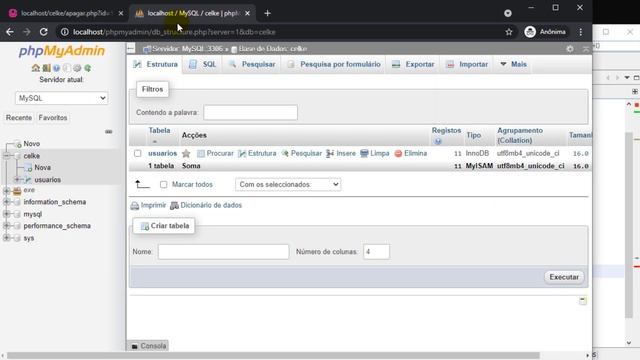640x360 pixels.
Task: Open the MySQL server dropdown
Action: coord(62,98)
